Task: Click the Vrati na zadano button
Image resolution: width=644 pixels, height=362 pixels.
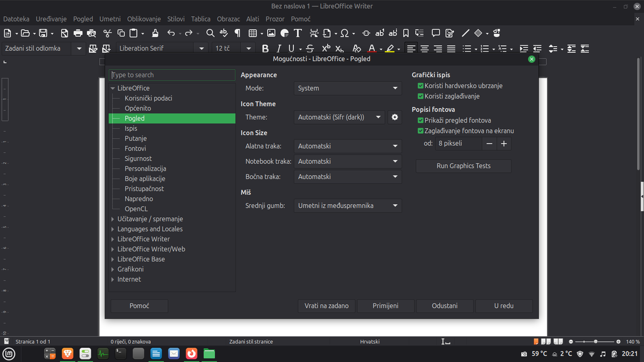Action: 327,306
